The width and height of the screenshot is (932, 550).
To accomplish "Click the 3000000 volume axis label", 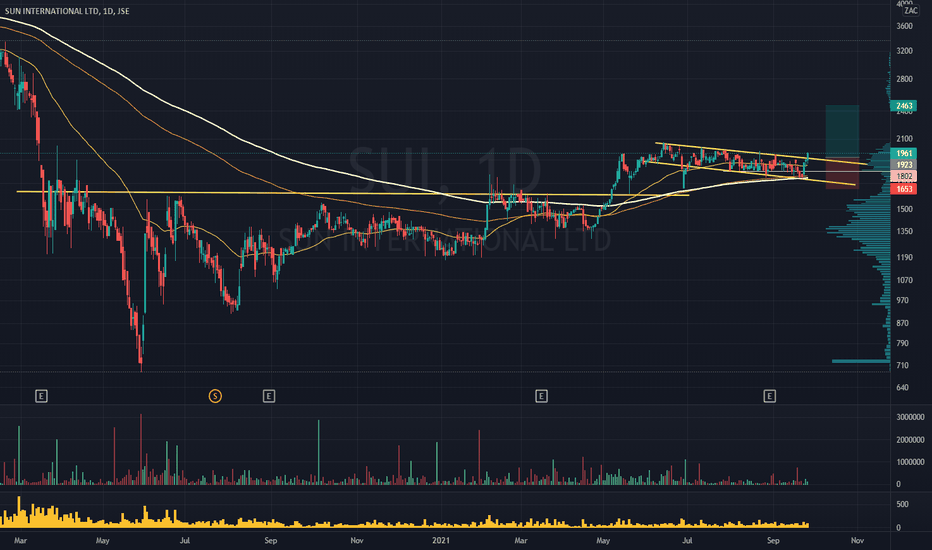I will coord(910,417).
